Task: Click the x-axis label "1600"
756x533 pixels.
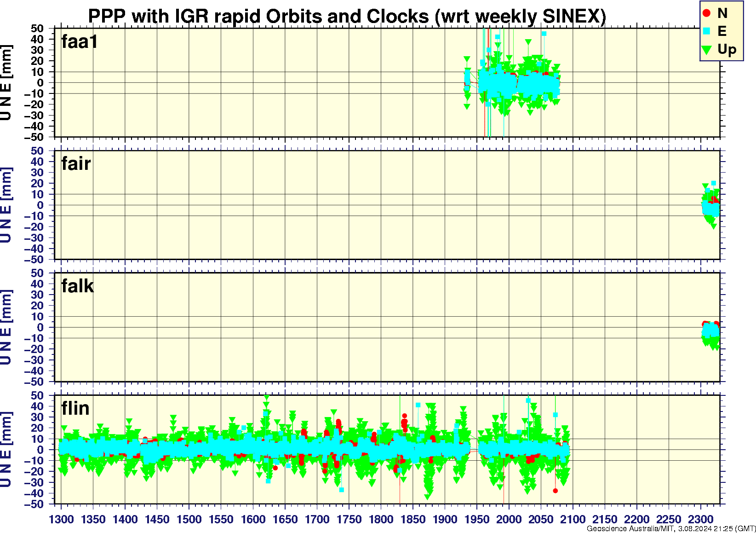Action: tap(253, 519)
